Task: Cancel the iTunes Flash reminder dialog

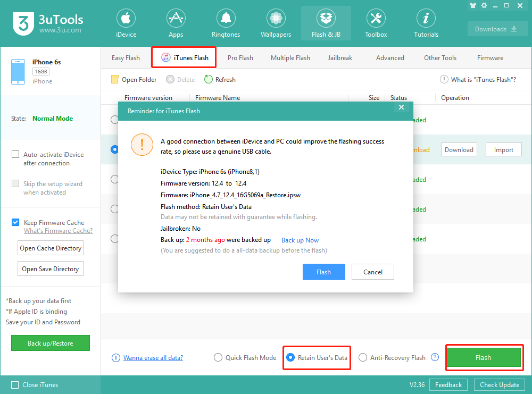Action: 373,272
